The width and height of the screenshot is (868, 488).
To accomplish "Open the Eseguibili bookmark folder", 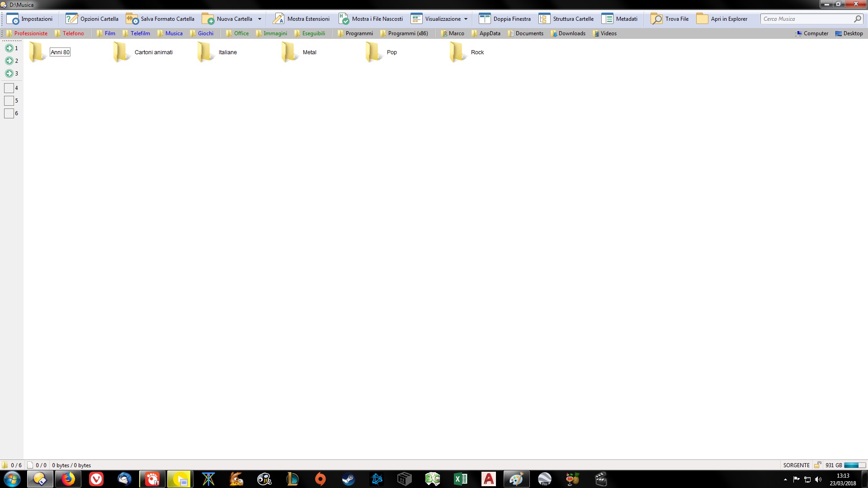I will tap(310, 33).
